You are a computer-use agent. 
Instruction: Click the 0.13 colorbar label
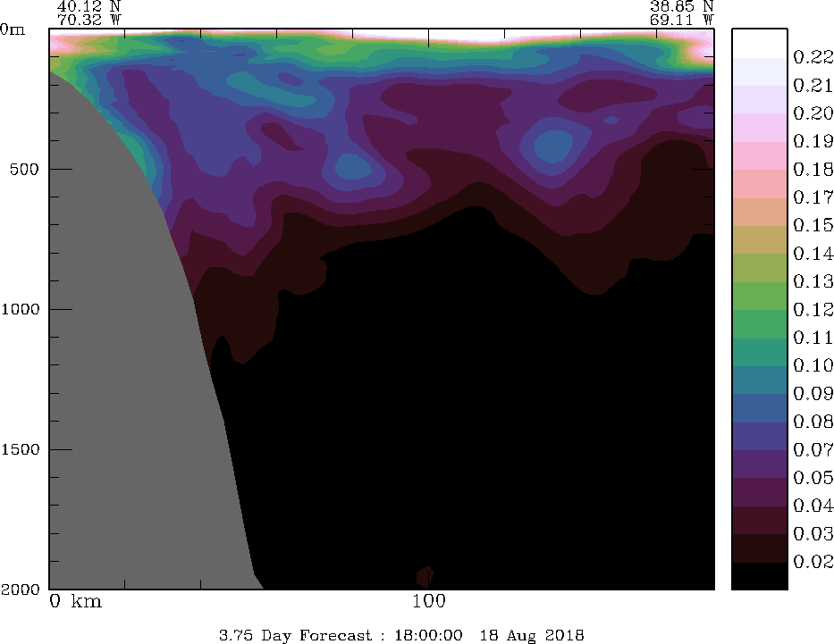pyautogui.click(x=813, y=281)
